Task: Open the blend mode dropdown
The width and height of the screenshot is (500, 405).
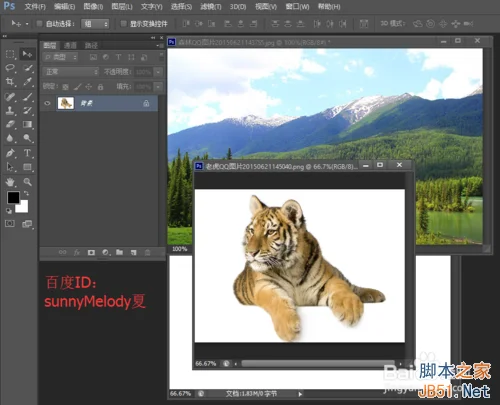Action: pos(71,72)
